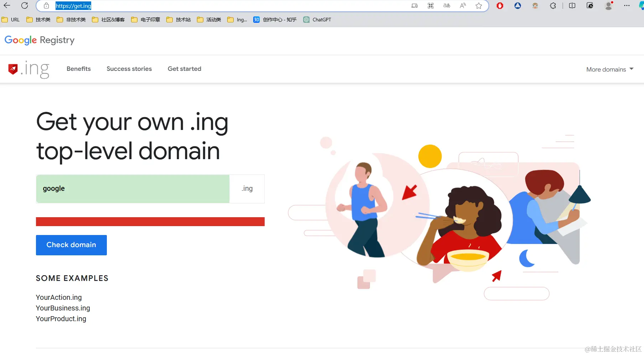This screenshot has height=355, width=644.
Task: Click the translate page icon
Action: tap(447, 6)
